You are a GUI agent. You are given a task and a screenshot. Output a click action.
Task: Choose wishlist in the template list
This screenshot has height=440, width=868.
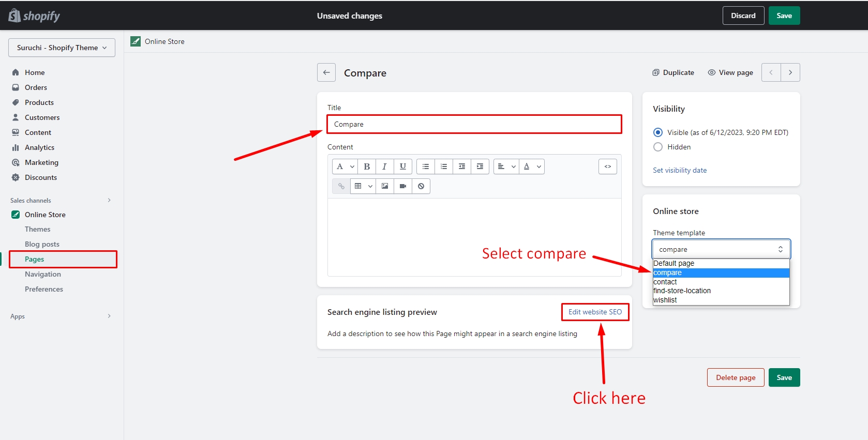(665, 300)
